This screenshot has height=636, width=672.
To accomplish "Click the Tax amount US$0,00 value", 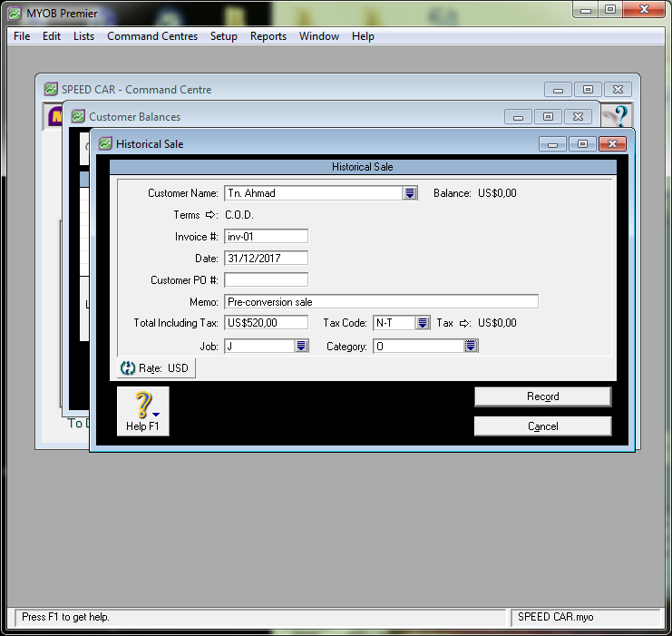I will coord(497,323).
